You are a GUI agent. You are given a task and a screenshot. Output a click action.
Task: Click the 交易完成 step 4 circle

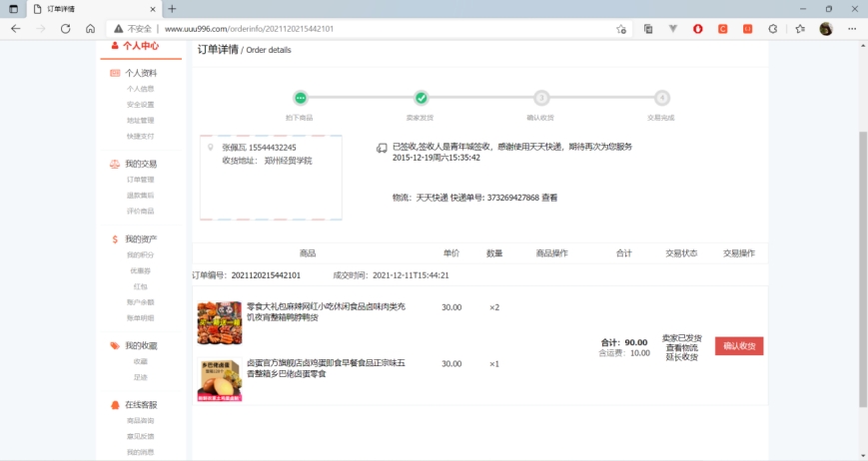pyautogui.click(x=662, y=98)
